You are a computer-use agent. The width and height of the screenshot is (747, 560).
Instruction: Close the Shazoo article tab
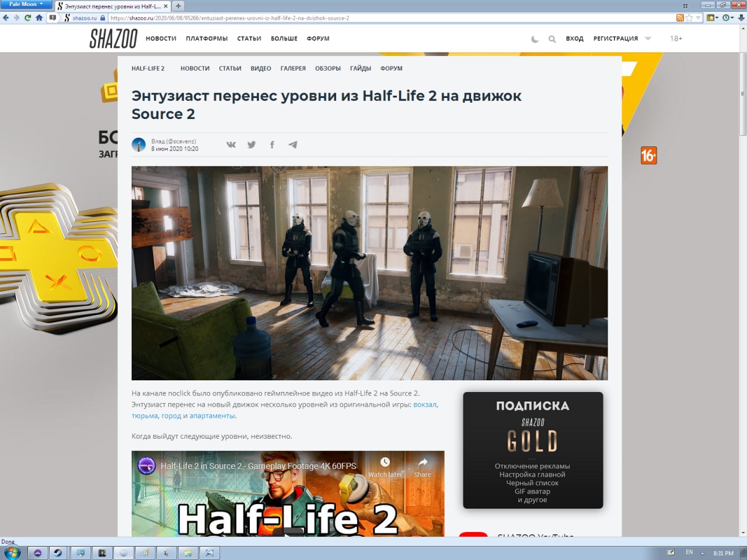[x=166, y=6]
